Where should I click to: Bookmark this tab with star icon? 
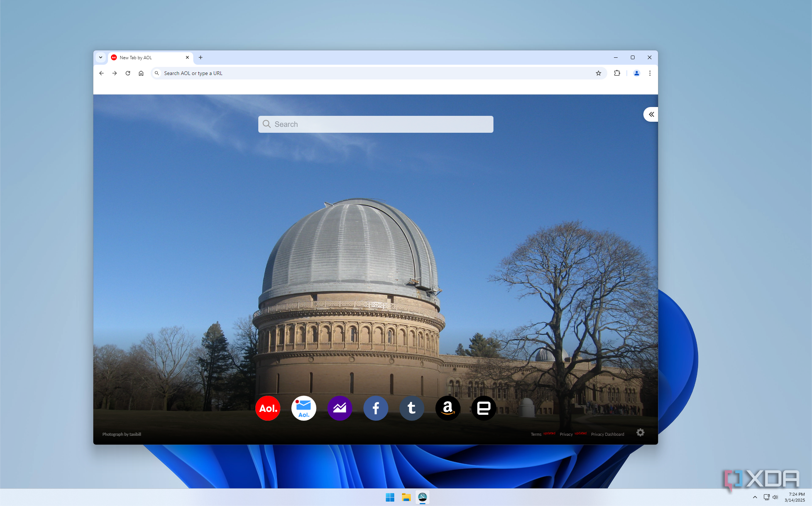[599, 73]
